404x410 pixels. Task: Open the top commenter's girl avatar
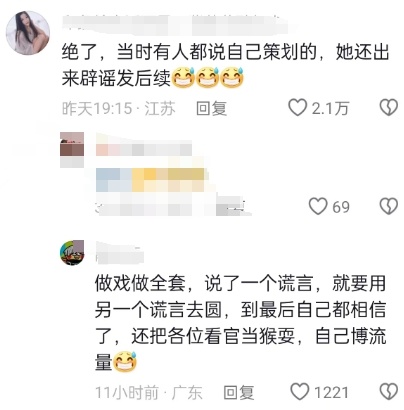point(28,33)
